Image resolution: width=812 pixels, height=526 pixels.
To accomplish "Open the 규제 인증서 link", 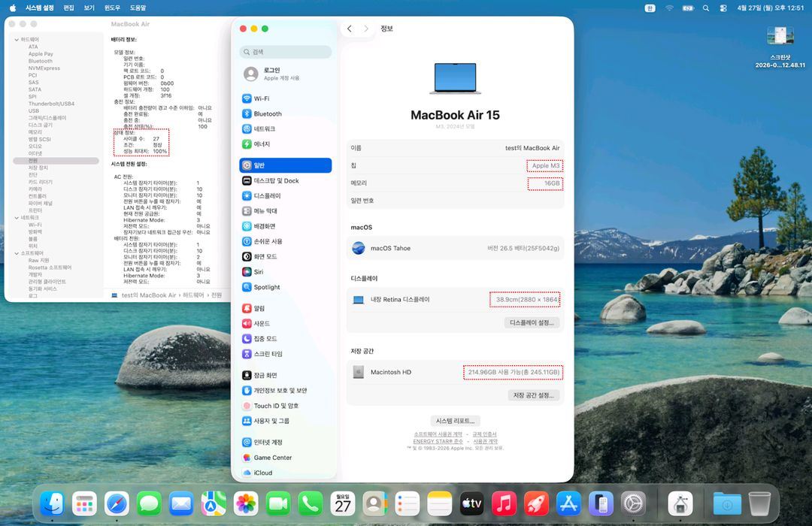I will coord(484,434).
